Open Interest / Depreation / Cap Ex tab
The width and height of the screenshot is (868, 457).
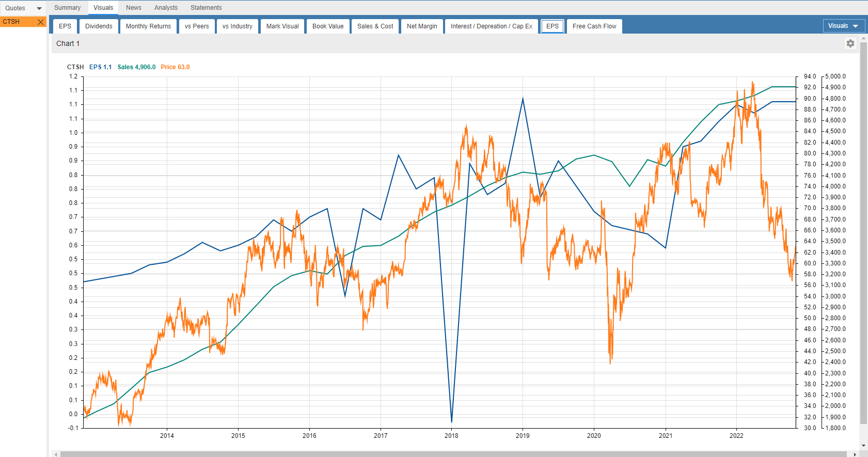492,26
